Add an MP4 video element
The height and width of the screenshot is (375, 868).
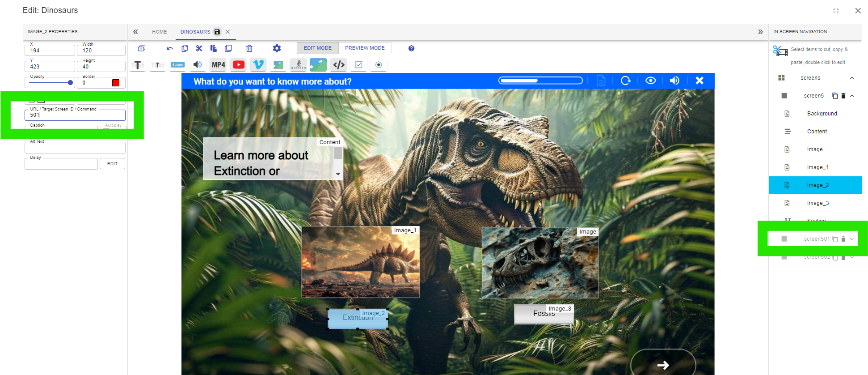click(219, 65)
